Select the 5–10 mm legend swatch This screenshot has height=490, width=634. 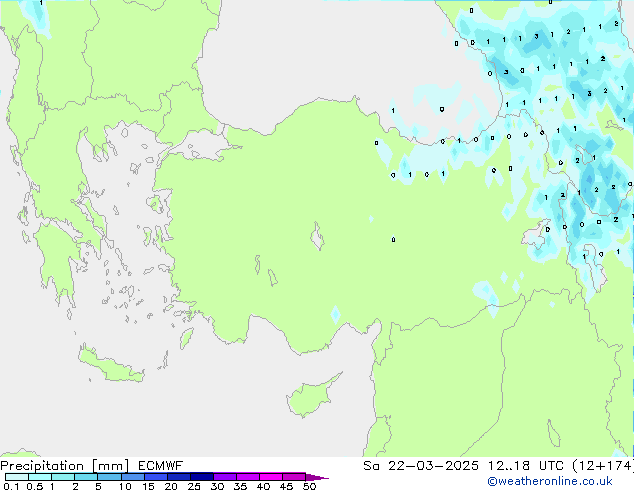click(x=109, y=477)
